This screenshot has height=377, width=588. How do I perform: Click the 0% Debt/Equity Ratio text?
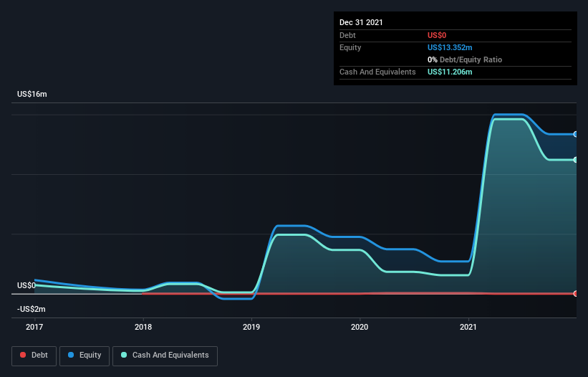(x=465, y=59)
